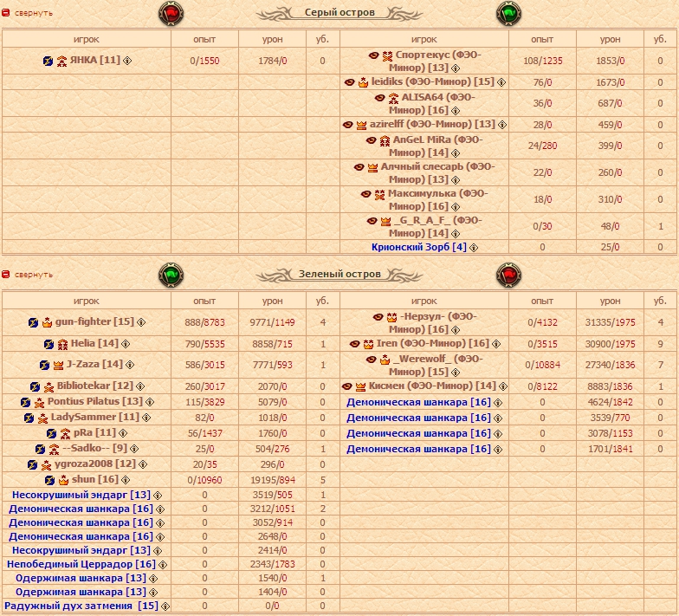Open info icon next to Кисмен [14]
Viewport: 679px width, 616px height.
coord(502,386)
